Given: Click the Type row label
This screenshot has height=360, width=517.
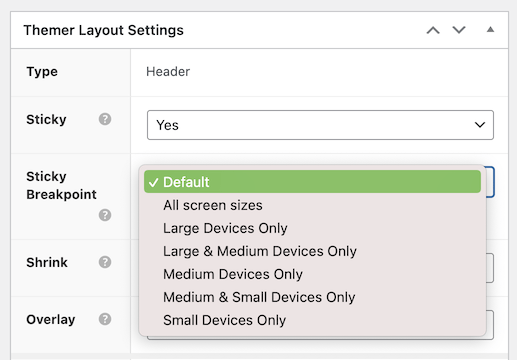Looking at the screenshot, I should 42,72.
